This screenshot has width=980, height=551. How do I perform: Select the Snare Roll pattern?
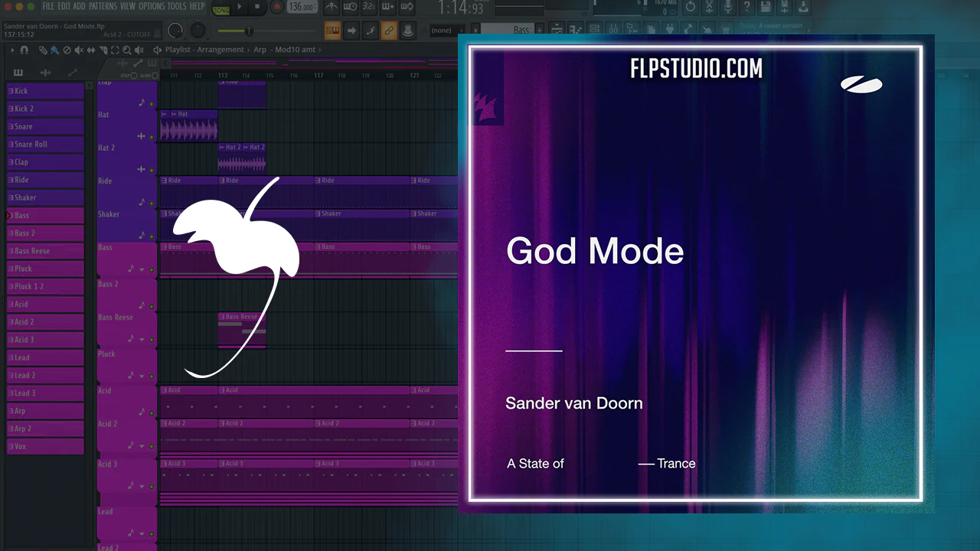point(45,144)
